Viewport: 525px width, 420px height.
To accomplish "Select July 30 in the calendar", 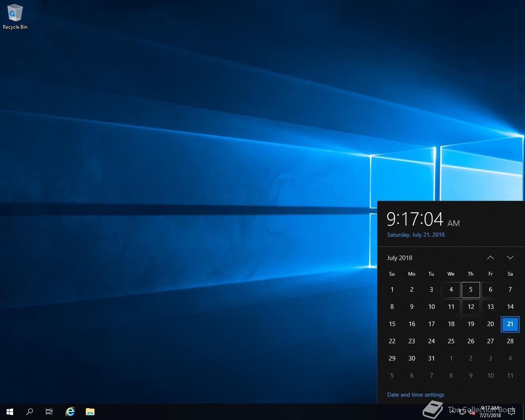I will (412, 358).
